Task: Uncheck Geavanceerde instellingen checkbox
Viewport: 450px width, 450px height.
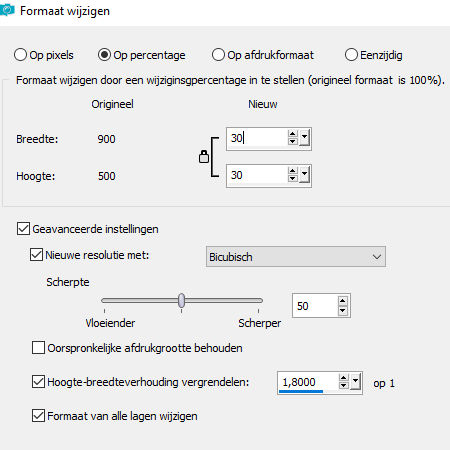Action: click(x=23, y=229)
